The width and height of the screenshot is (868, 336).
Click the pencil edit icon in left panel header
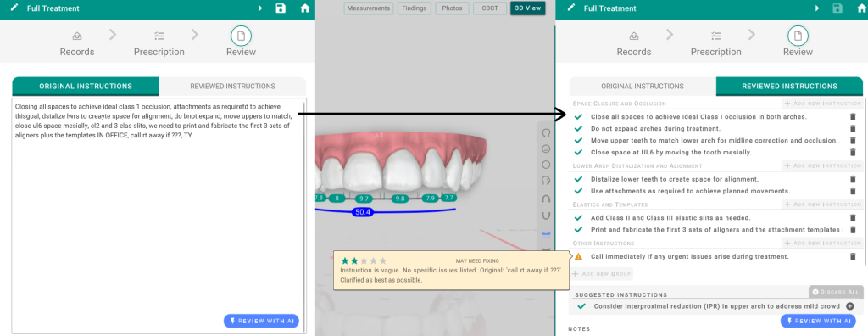click(15, 8)
